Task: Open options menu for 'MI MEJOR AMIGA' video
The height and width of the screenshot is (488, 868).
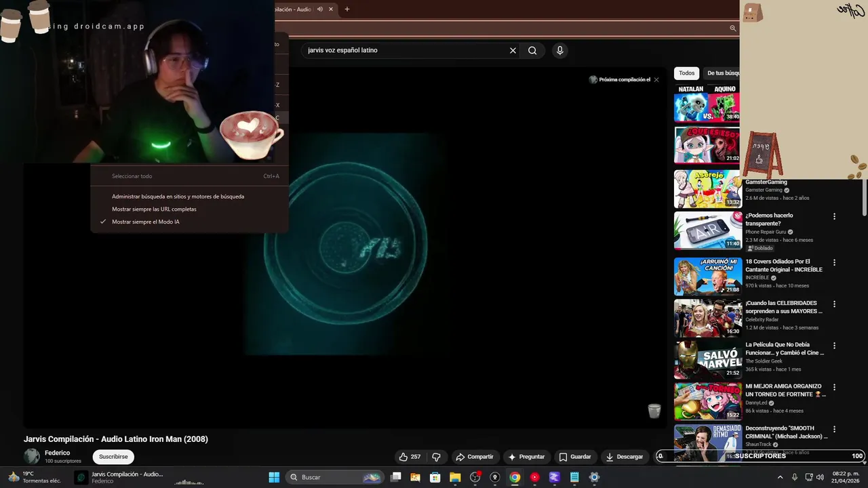Action: coord(834,388)
